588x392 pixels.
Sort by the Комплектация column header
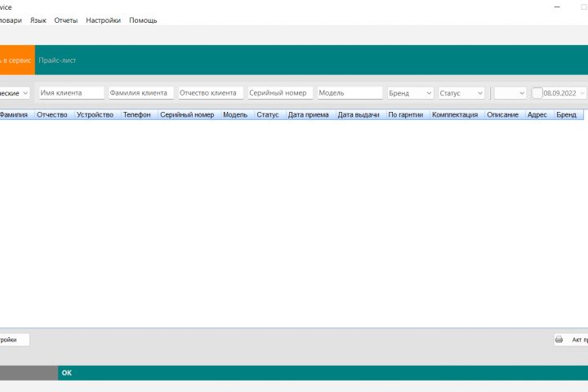(x=457, y=115)
